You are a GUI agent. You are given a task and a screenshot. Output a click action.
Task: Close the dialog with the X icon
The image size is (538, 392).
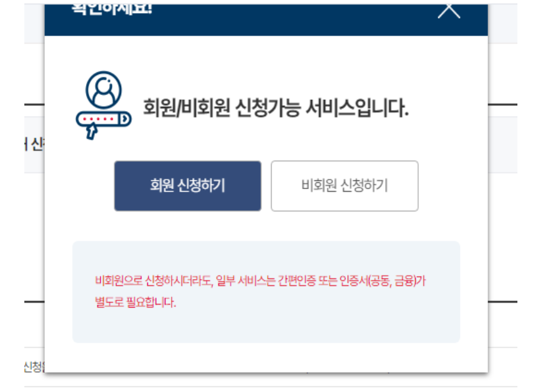click(x=449, y=11)
